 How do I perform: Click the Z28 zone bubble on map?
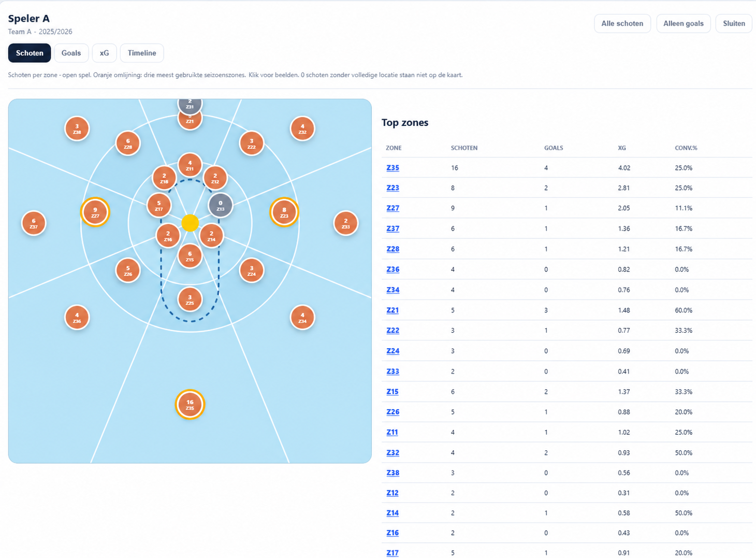pyautogui.click(x=128, y=144)
